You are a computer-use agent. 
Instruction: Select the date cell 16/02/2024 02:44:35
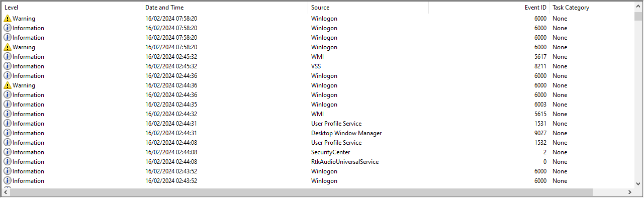(x=171, y=105)
